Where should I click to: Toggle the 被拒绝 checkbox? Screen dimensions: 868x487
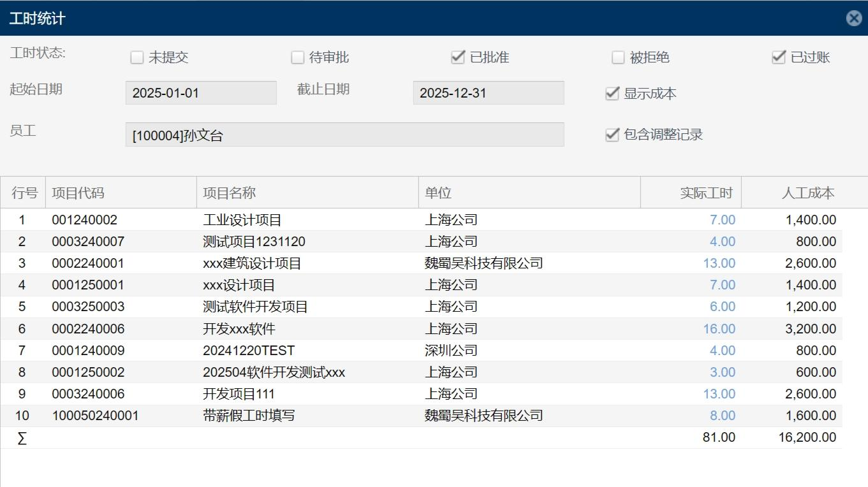coord(617,57)
